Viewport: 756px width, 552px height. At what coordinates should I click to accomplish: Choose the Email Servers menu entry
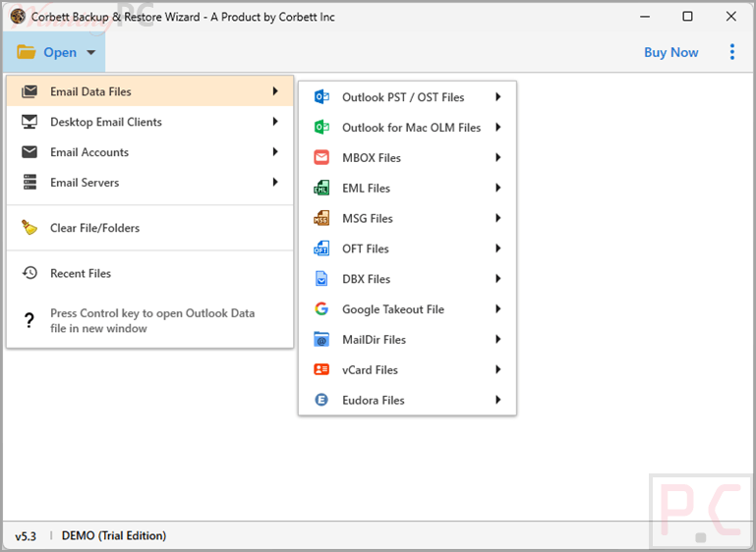tap(150, 182)
